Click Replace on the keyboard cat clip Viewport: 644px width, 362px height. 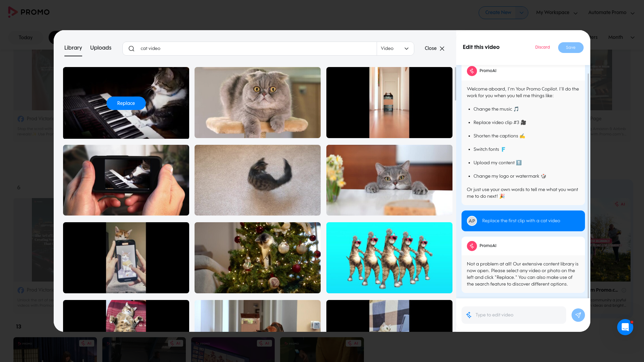126,103
